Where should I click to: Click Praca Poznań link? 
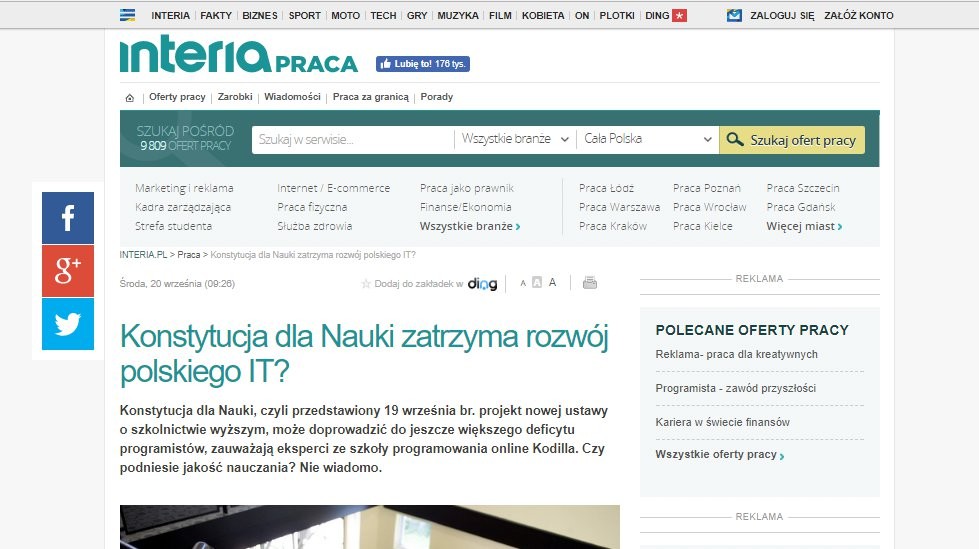[707, 188]
